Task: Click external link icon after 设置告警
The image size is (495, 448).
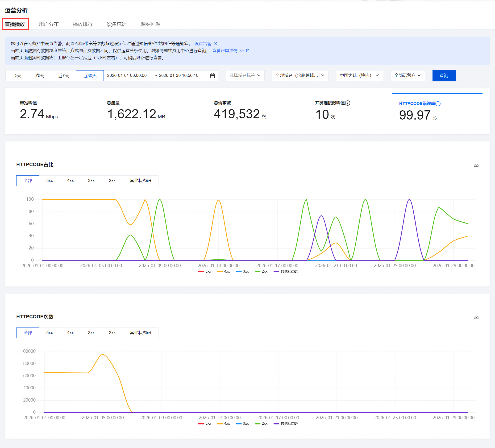Action: coord(215,44)
